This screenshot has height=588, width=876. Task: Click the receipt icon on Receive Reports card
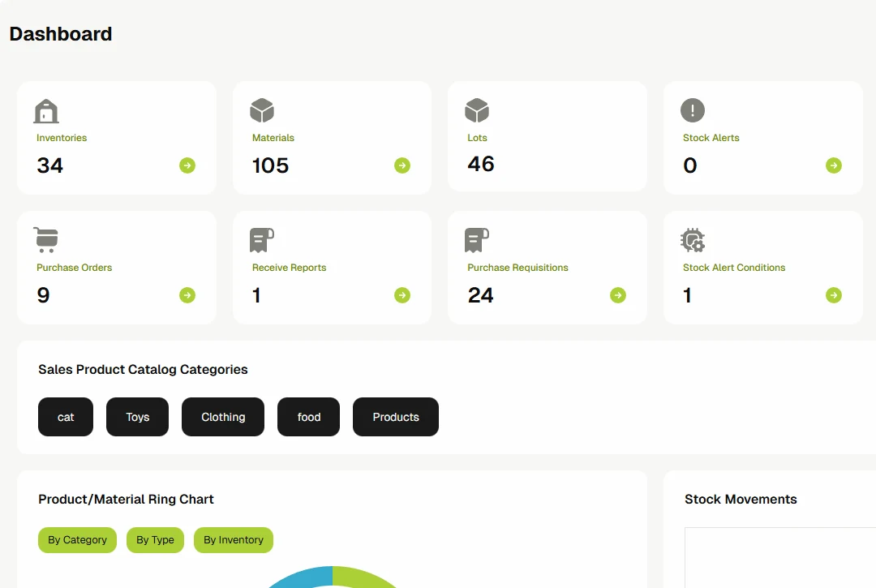tap(261, 240)
